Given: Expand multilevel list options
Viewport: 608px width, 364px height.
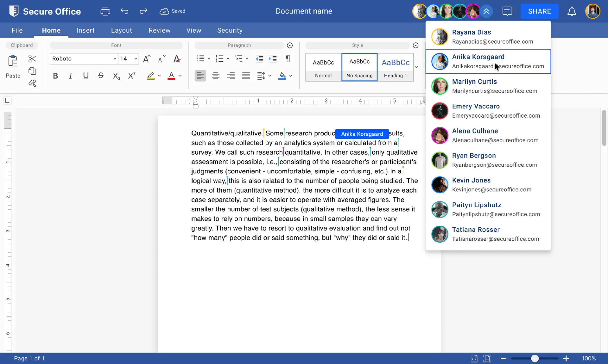Looking at the screenshot, I should coord(247,59).
